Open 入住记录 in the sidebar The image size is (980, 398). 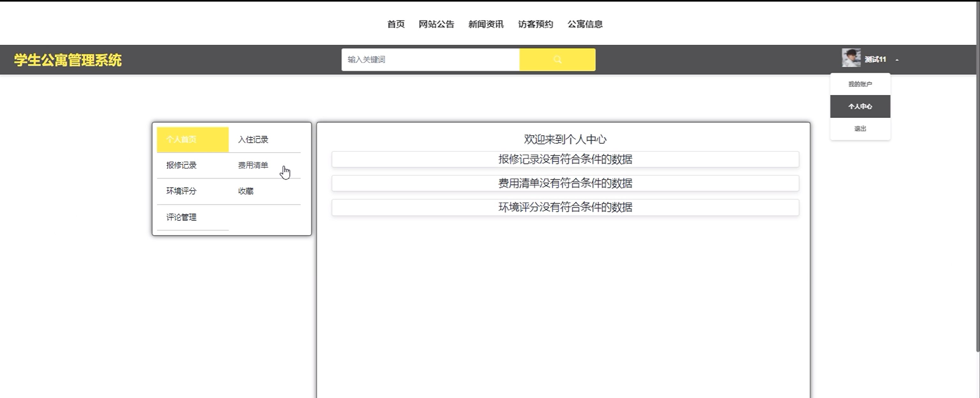coord(253,140)
